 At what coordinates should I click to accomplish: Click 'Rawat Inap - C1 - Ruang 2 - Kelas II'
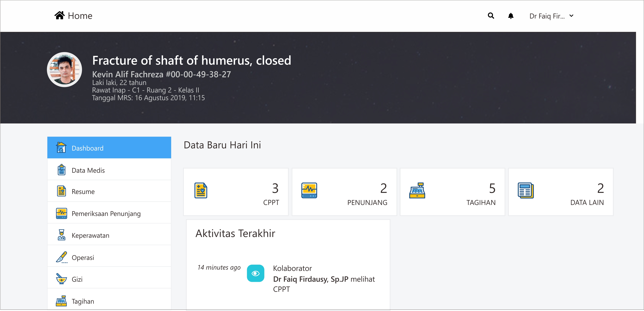[x=146, y=90]
